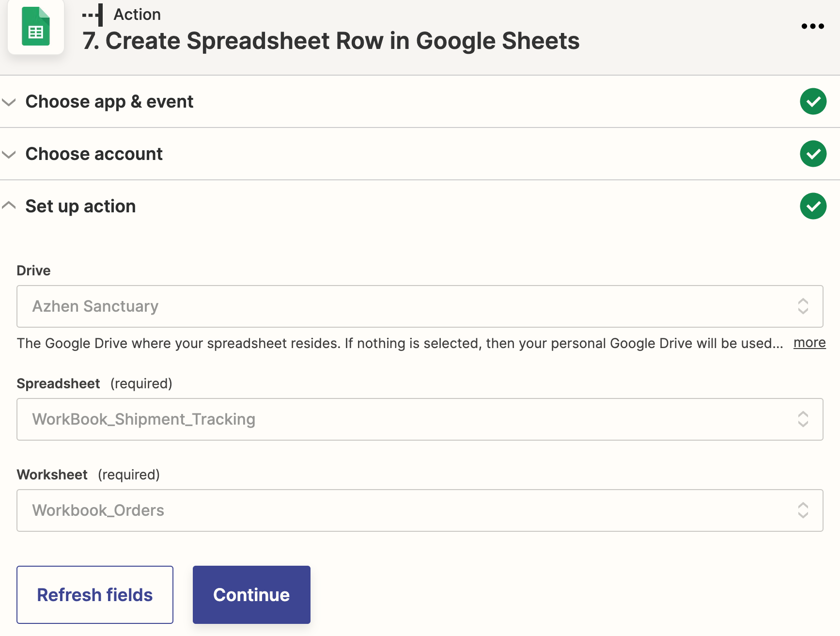Click the Action label above the title
Image resolution: width=840 pixels, height=636 pixels.
click(x=137, y=15)
